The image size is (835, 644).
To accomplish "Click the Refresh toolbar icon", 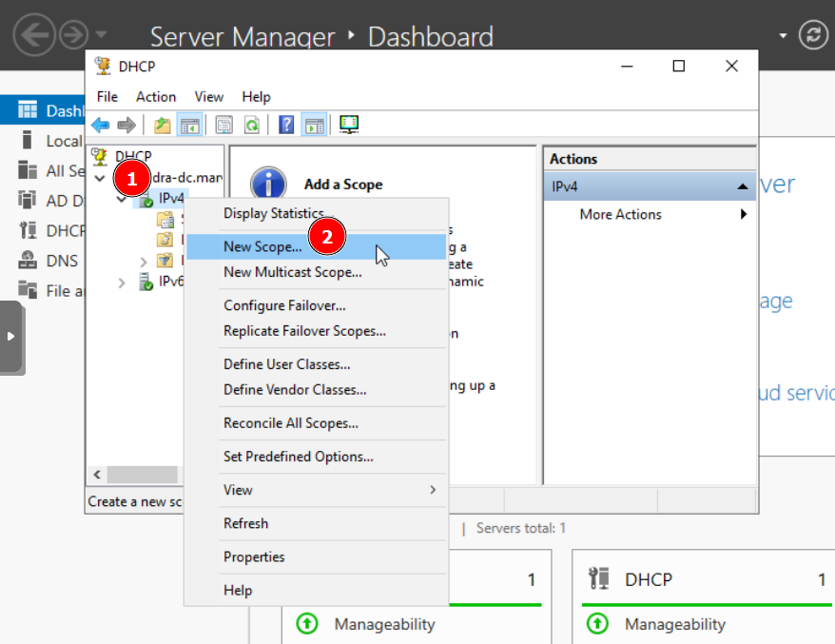I will [251, 125].
